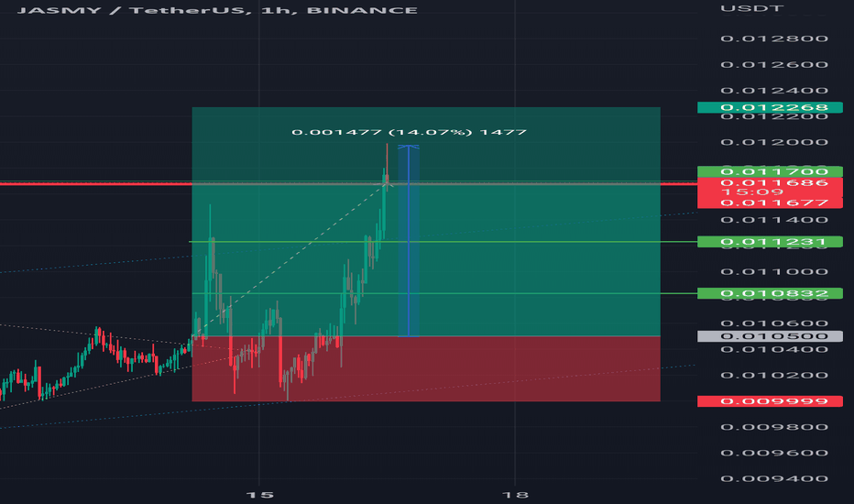Click the 0.010400 price axis label
This screenshot has height=504, width=854.
pos(774,349)
